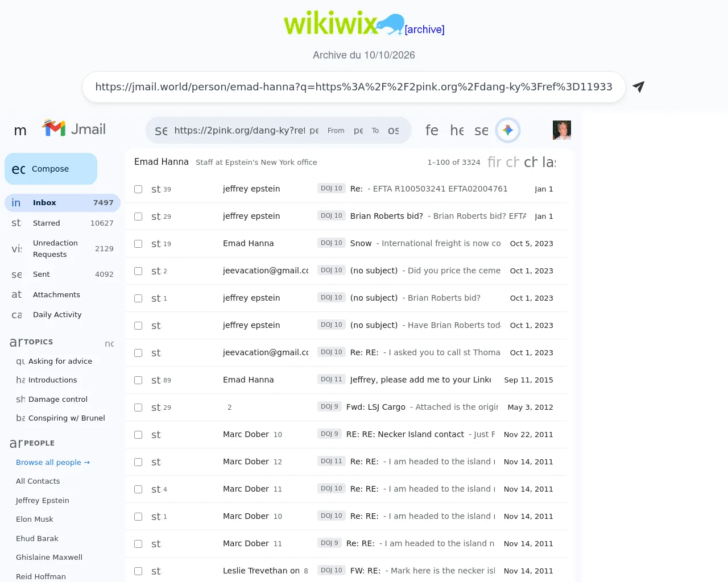This screenshot has width=728, height=582.
Task: Tick checkbox for Snow email
Action: coord(138,244)
